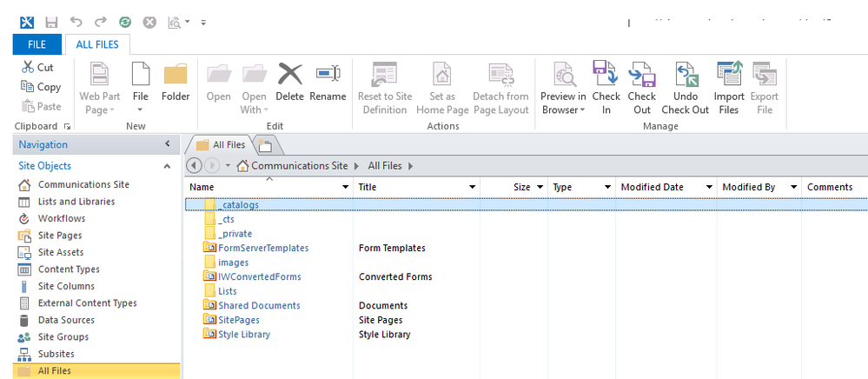Open Subsites in navigation
Image resolution: width=868 pixels, height=379 pixels.
coord(56,354)
